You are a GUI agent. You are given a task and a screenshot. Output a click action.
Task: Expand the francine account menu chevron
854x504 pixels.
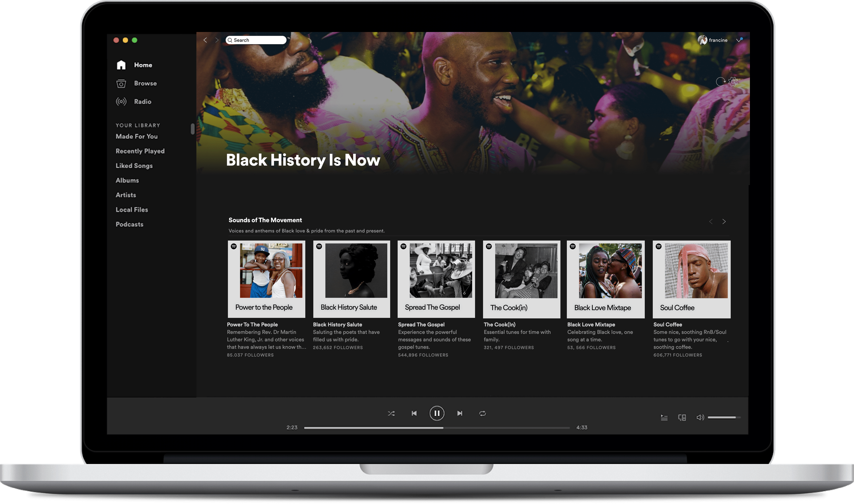click(x=738, y=41)
